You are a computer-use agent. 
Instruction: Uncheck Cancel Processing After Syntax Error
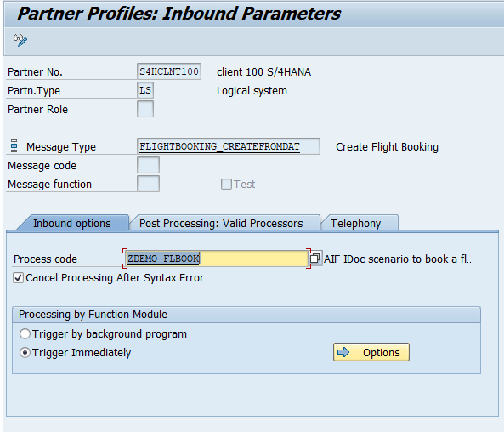18,277
